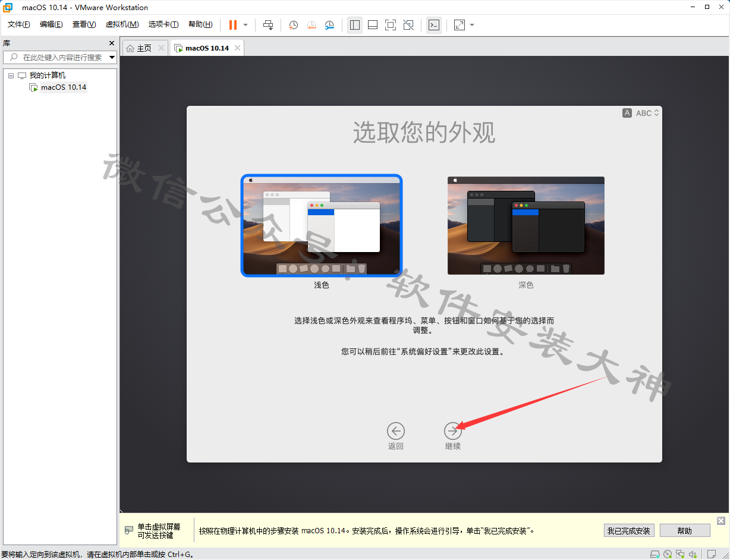The image size is (730, 560).
Task: Click the stretch guest display icon
Action: point(460,25)
